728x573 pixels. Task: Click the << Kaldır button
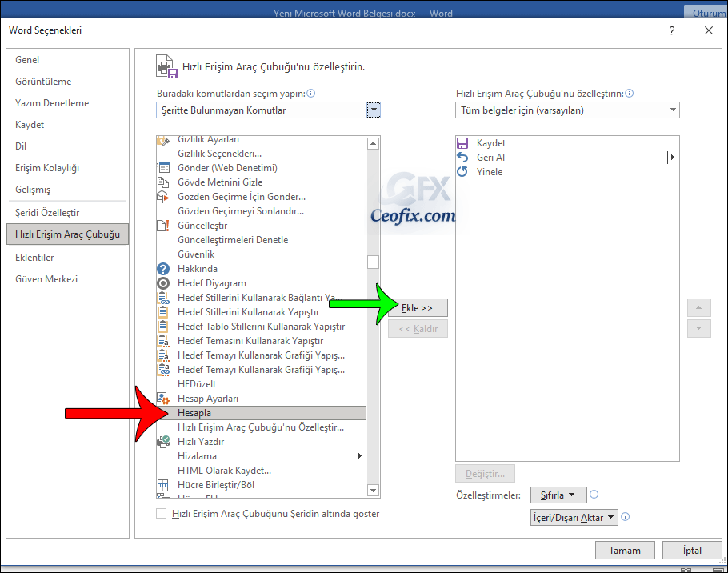418,329
